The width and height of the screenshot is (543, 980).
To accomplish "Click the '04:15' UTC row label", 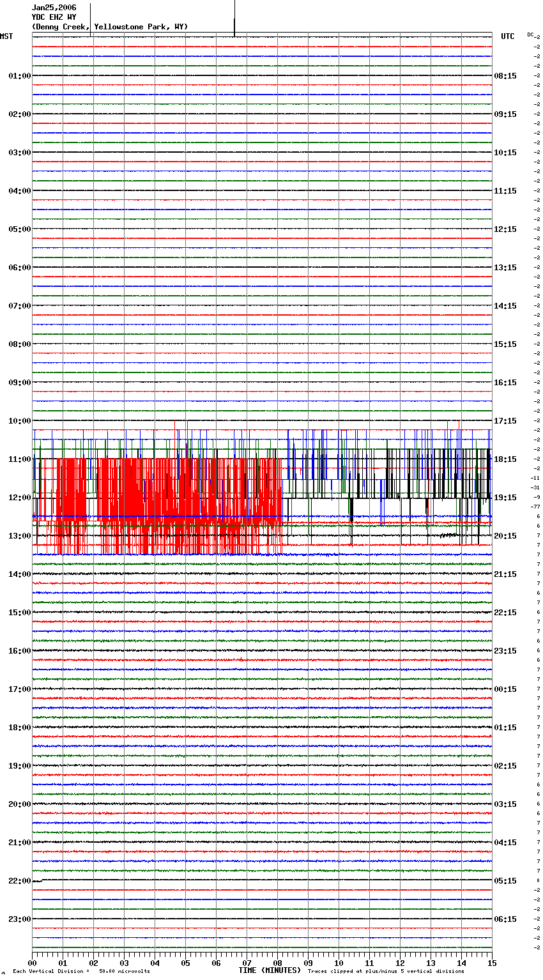I will click(x=505, y=843).
